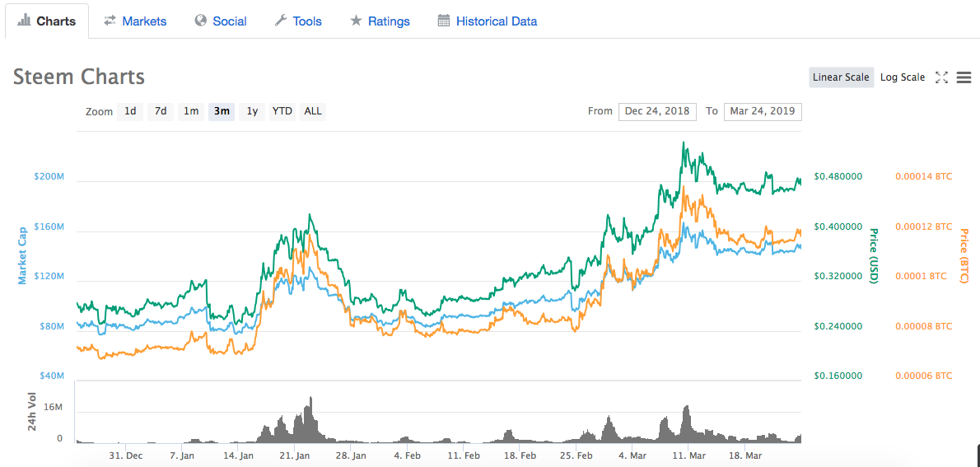Switch chart to Log Scale
The width and height of the screenshot is (980, 467).
pyautogui.click(x=902, y=77)
